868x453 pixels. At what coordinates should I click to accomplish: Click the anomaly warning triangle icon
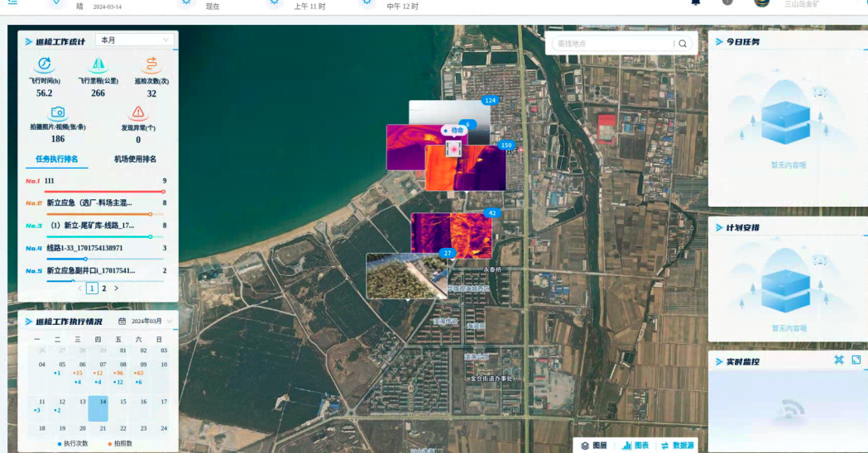138,112
